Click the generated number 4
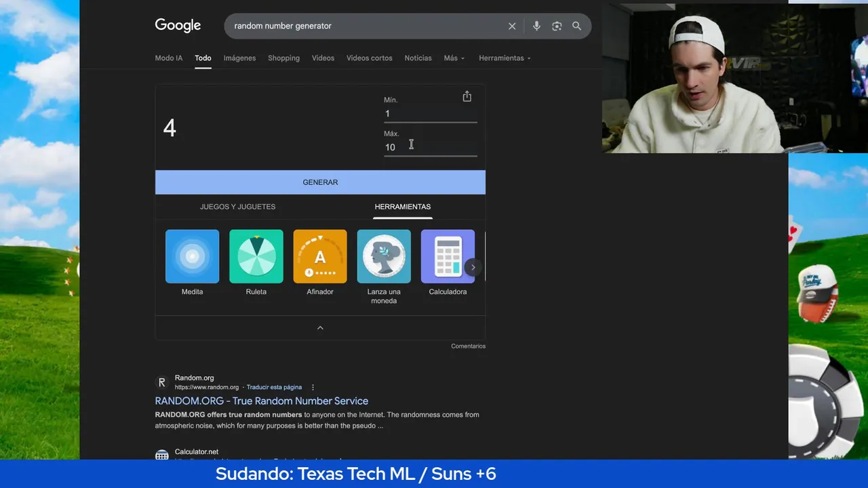 point(170,128)
